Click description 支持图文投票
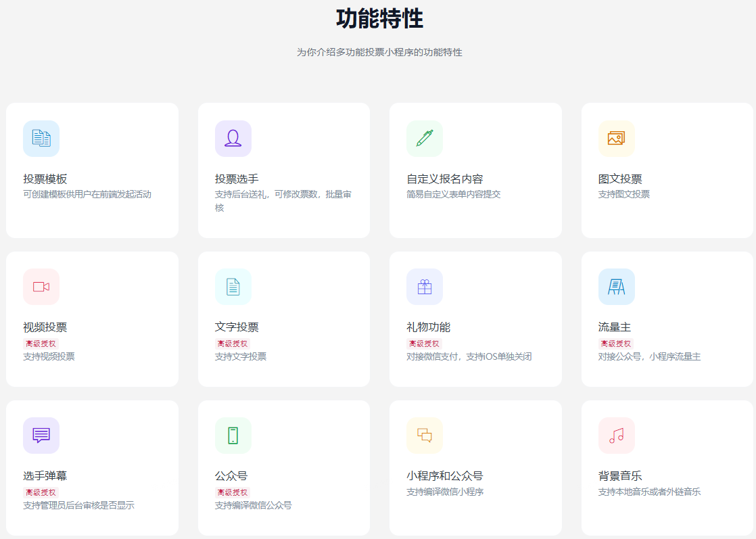Image resolution: width=756 pixels, height=539 pixels. (x=624, y=194)
